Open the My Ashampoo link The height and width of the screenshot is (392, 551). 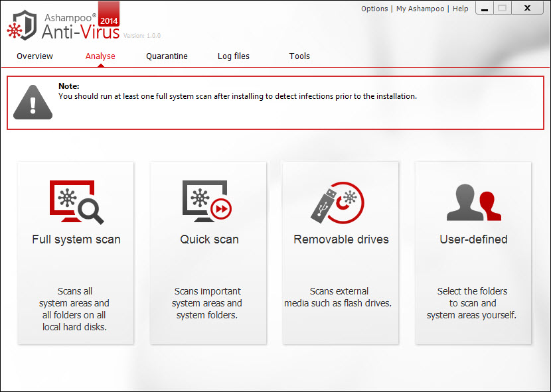(x=420, y=9)
